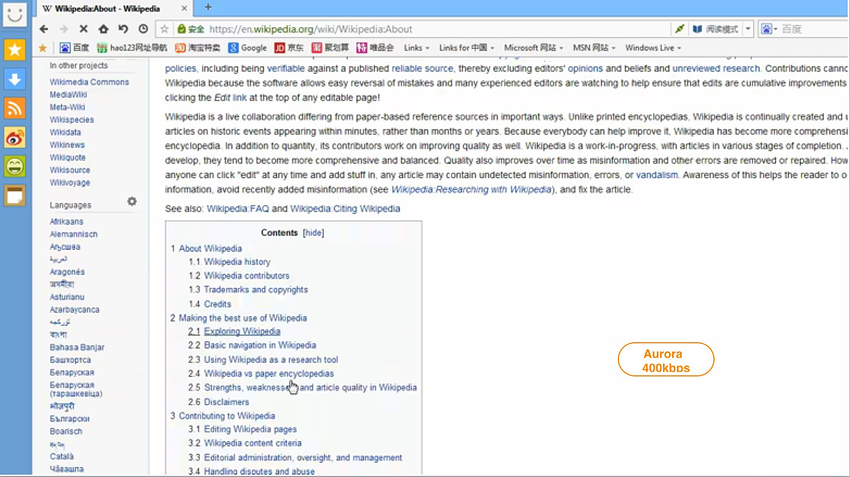
Task: Stop loading with the X icon
Action: (83, 29)
